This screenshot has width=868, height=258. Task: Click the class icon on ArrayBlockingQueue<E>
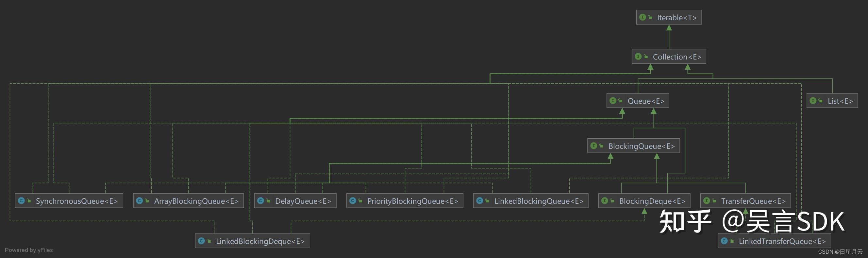point(140,201)
